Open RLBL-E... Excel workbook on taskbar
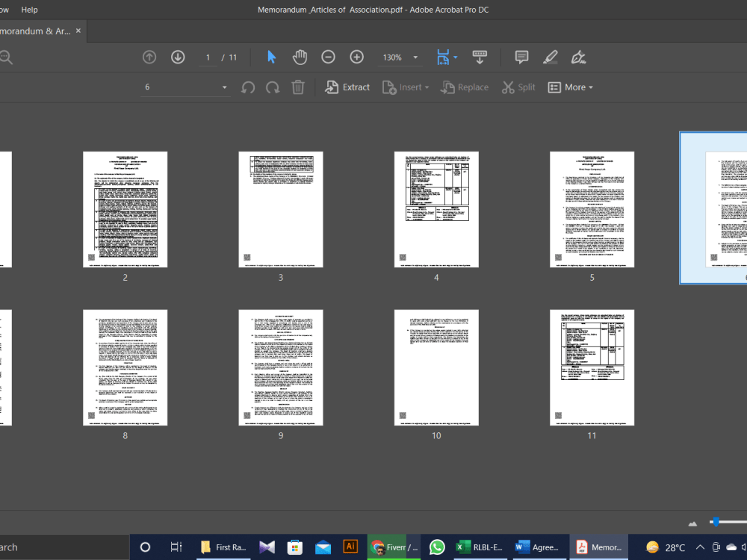Viewport: 747px width, 560px height. (480, 547)
